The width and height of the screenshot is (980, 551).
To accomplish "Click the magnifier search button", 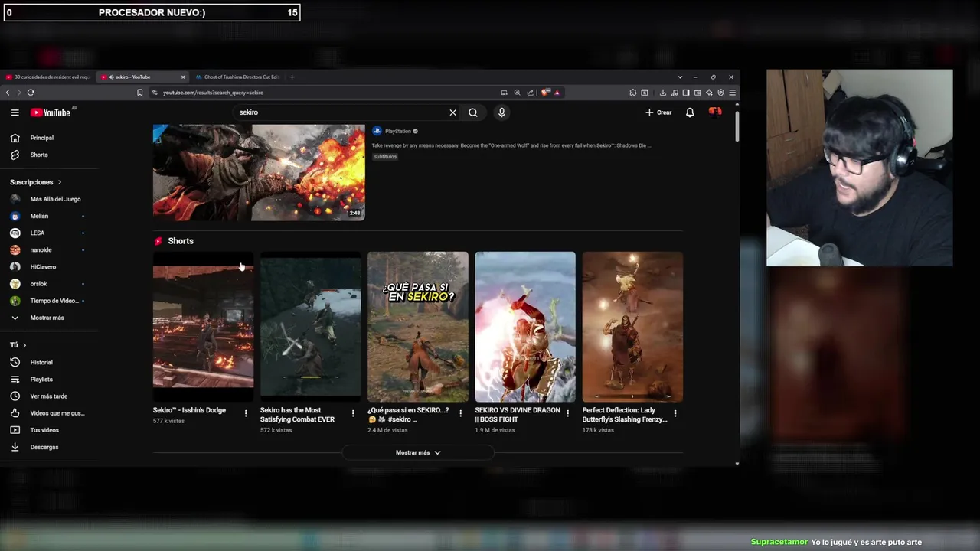I will click(473, 112).
